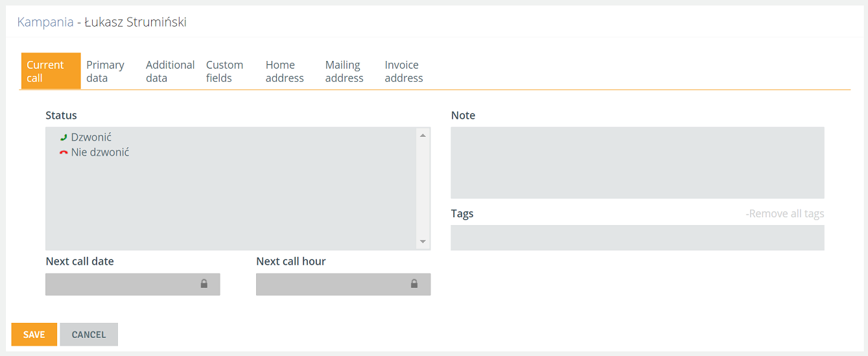Screen dimensions: 868x356
Task: Remove all tags via the link
Action: click(x=785, y=213)
